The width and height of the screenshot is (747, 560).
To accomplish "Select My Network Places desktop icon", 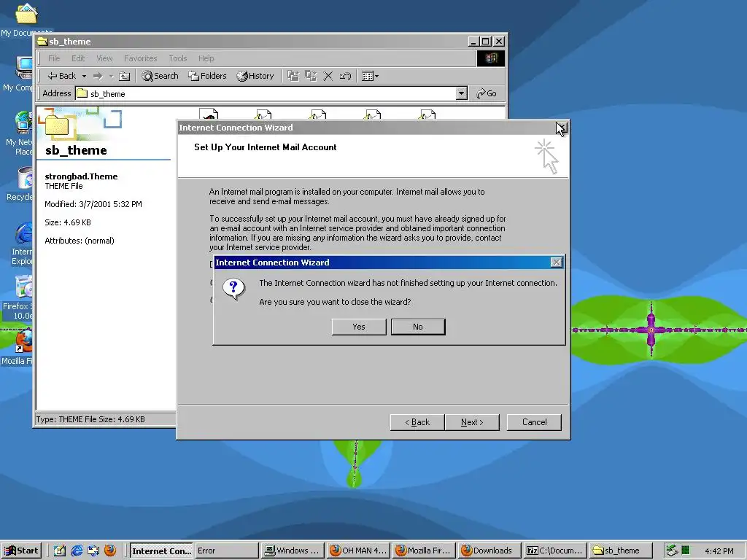I will tap(19, 133).
